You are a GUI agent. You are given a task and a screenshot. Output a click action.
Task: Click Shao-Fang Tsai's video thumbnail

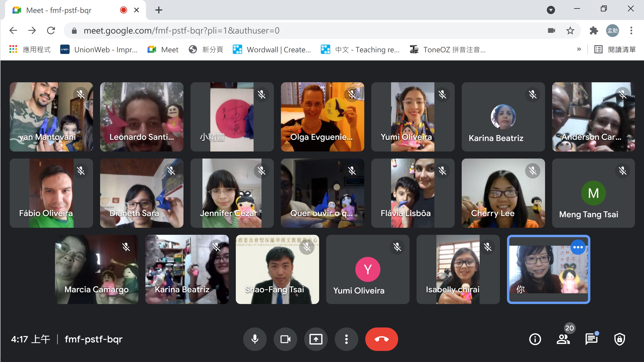[277, 269]
